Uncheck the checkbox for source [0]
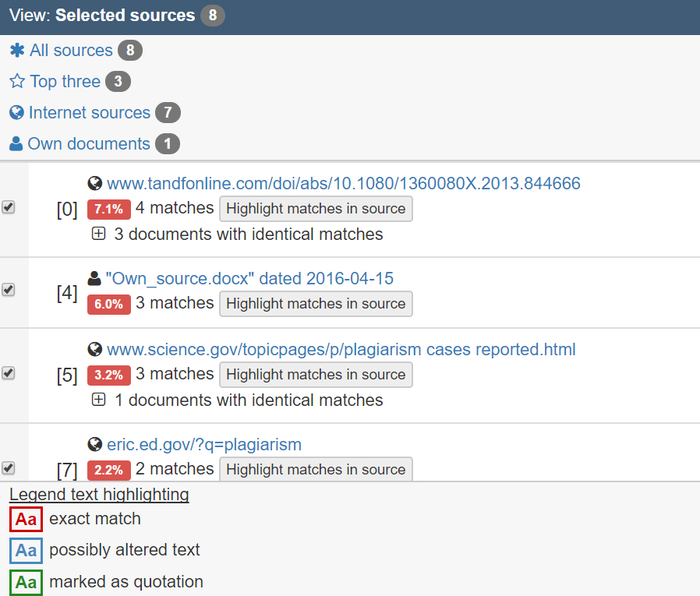Image resolution: width=700 pixels, height=596 pixels. (x=9, y=207)
